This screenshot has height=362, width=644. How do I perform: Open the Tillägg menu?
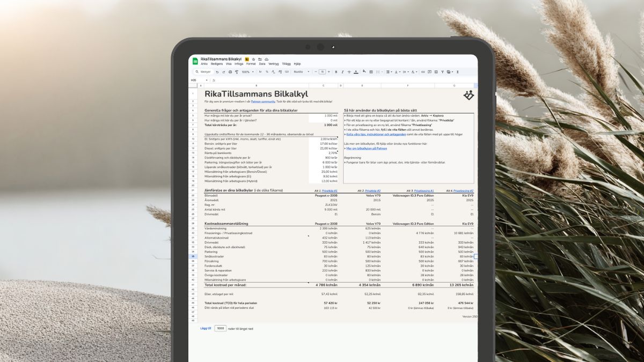click(x=286, y=64)
